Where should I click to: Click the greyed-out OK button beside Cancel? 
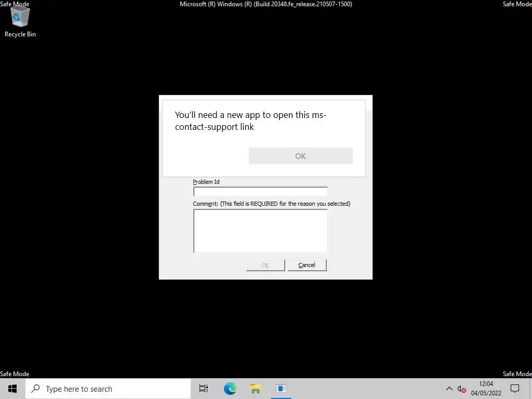tap(265, 265)
